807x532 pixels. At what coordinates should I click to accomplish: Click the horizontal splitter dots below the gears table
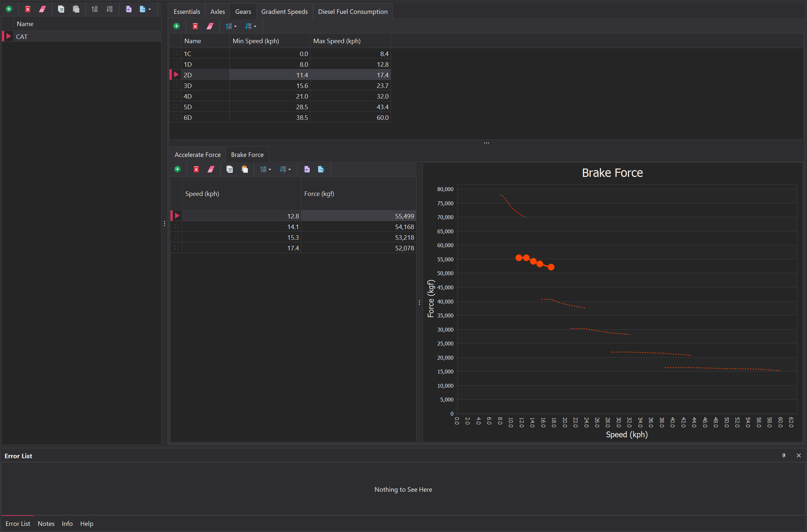(x=486, y=143)
